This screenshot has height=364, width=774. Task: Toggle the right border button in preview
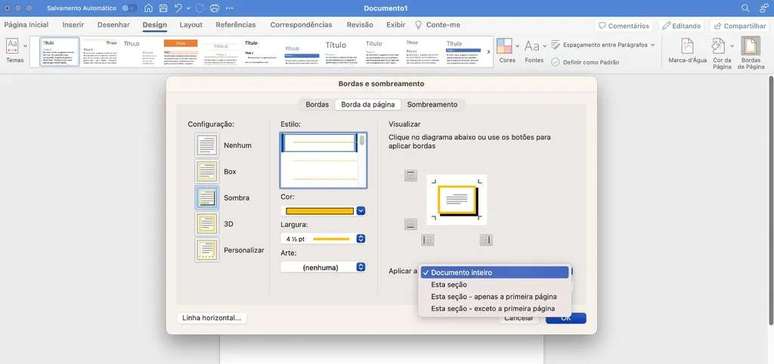click(x=487, y=240)
